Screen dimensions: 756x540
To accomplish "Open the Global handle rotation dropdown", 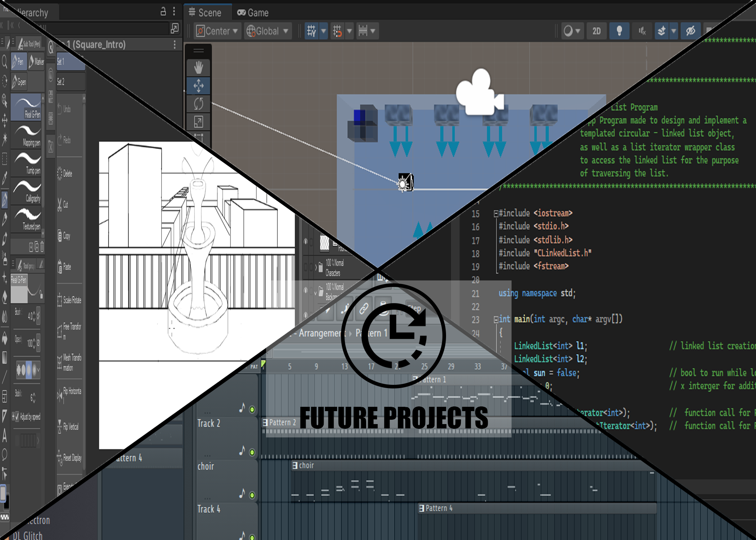I will 267,31.
